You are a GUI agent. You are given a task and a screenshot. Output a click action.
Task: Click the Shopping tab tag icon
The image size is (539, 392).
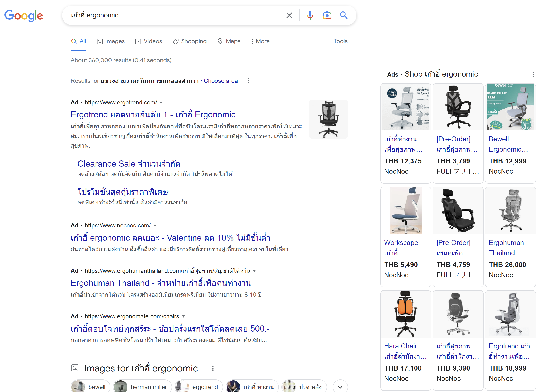pyautogui.click(x=176, y=41)
